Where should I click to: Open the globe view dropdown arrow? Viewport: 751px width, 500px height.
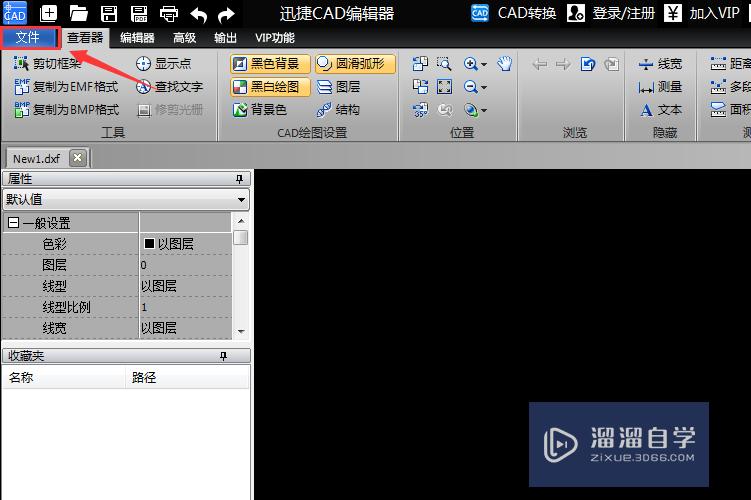(x=484, y=111)
